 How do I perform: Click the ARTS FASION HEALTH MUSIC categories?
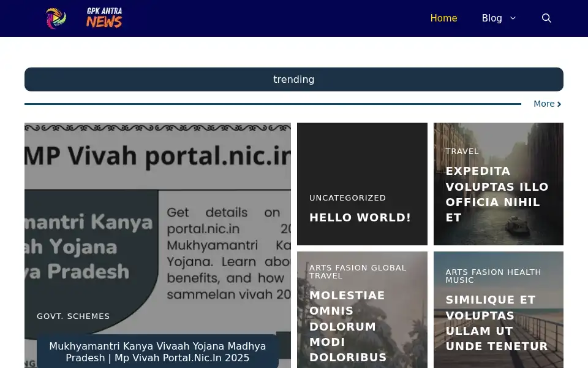493,276
